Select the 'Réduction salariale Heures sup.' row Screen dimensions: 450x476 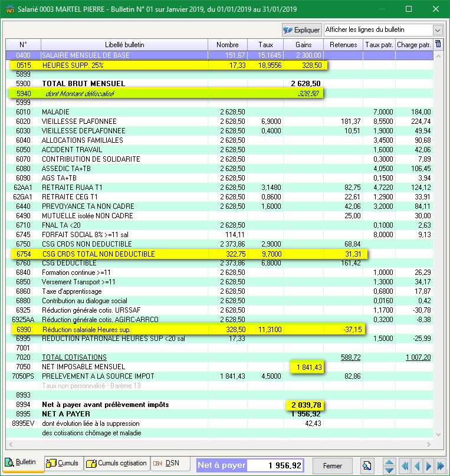(x=219, y=329)
